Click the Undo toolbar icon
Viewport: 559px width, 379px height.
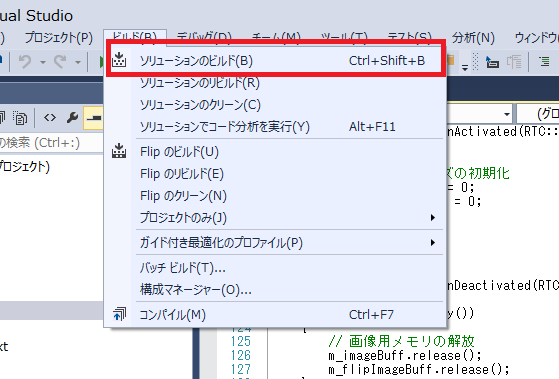click(x=25, y=62)
